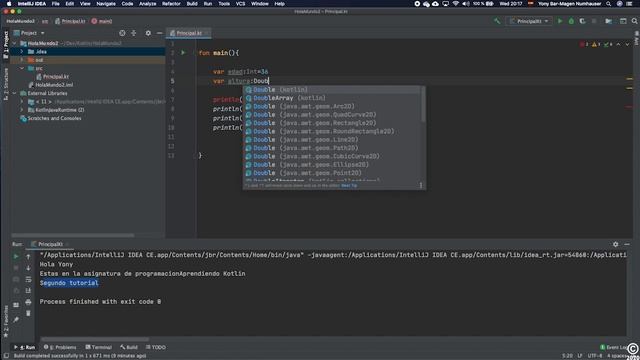Expand the out folder in project tree
The width and height of the screenshot is (640, 360).
22,60
